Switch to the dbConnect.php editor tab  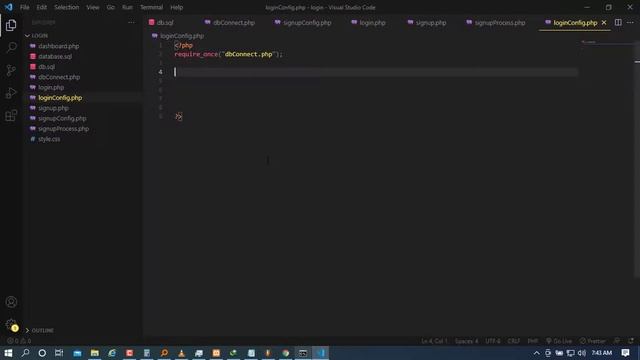pyautogui.click(x=233, y=22)
